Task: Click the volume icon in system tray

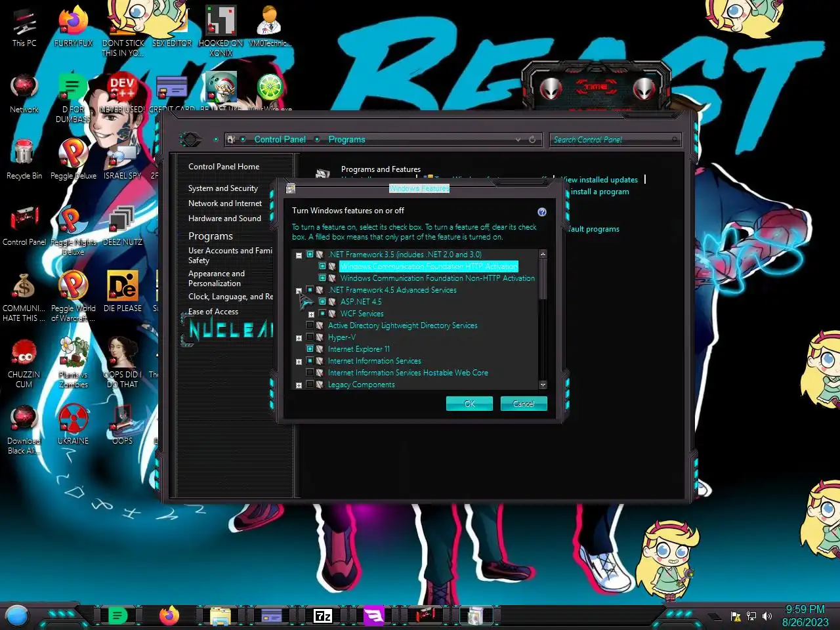Action: (767, 616)
